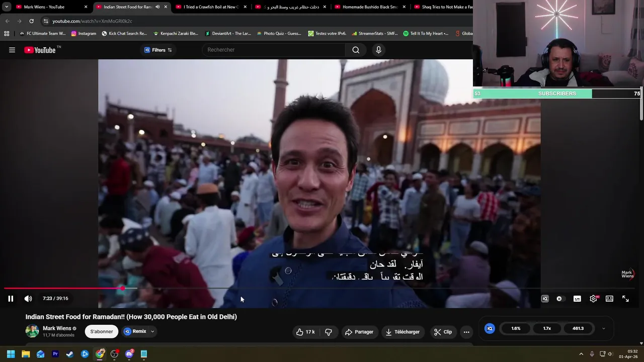Image resolution: width=644 pixels, height=362 pixels.
Task: Start voice search with microphone icon
Action: (x=379, y=50)
